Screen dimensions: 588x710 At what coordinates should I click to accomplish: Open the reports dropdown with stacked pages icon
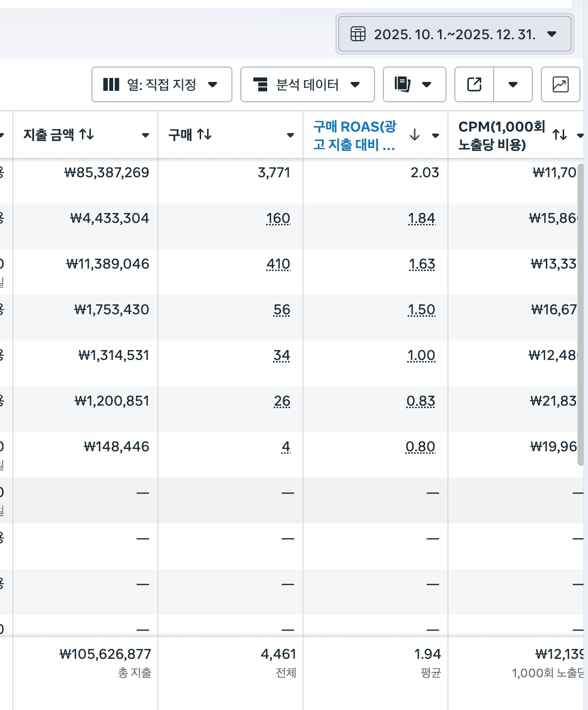415,84
